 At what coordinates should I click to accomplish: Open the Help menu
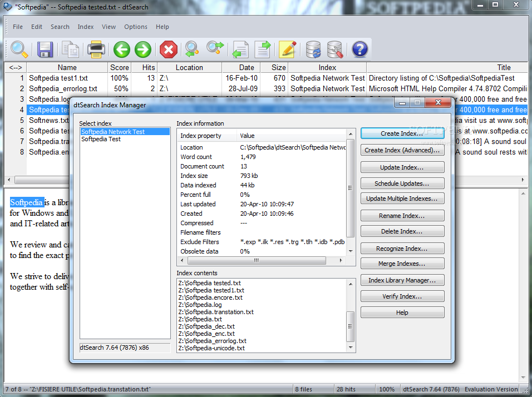(162, 27)
